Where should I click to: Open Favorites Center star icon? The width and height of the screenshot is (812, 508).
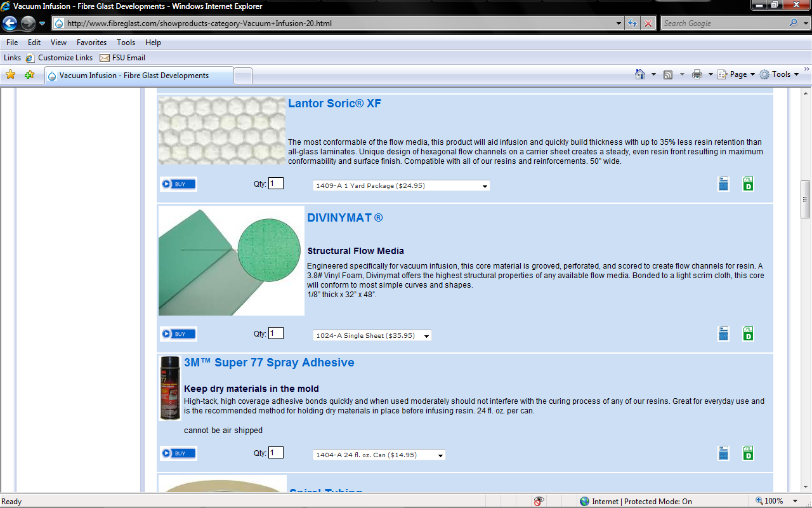click(10, 75)
